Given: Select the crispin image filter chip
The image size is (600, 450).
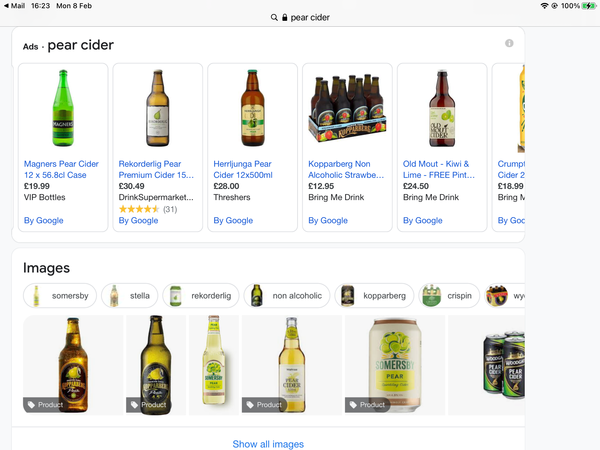Looking at the screenshot, I should pos(448,296).
